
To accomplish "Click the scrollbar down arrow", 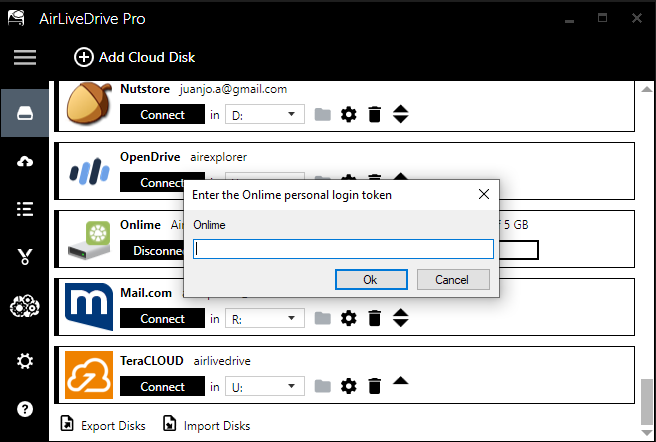I will coord(647,433).
